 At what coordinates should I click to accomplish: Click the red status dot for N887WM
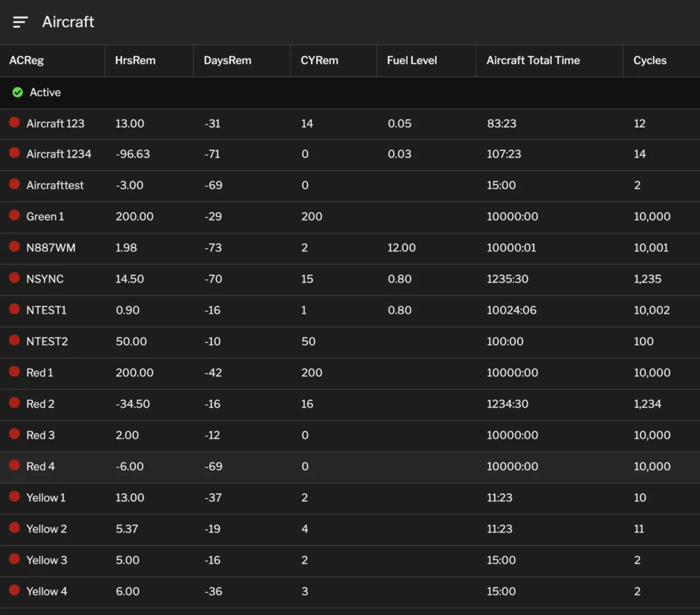coord(15,247)
